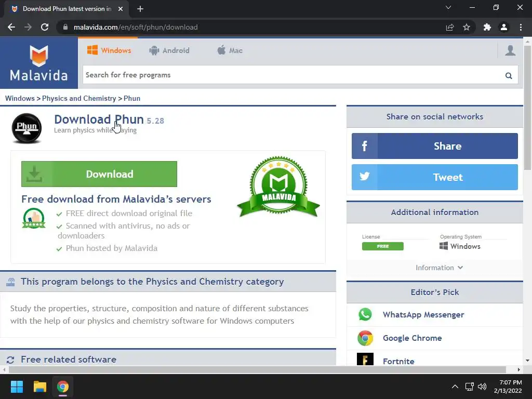Click the Malavida logo

point(38,63)
